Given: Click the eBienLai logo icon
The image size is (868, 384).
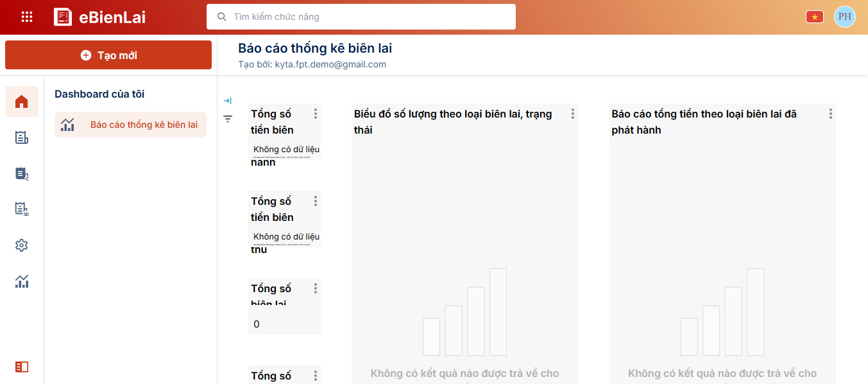Looking at the screenshot, I should point(63,17).
